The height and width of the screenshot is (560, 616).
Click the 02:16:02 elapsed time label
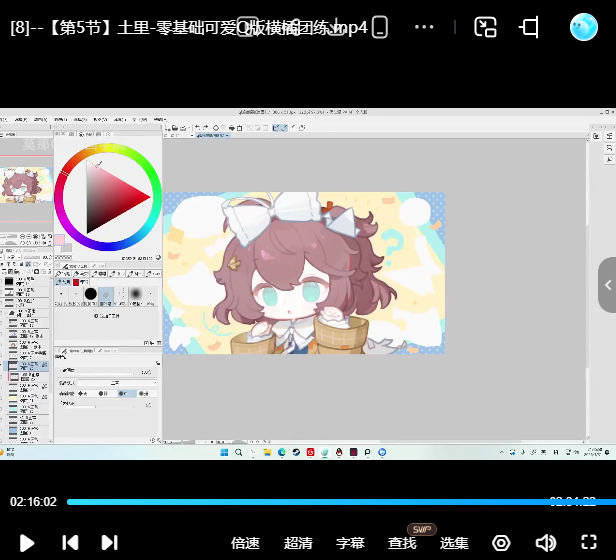33,501
